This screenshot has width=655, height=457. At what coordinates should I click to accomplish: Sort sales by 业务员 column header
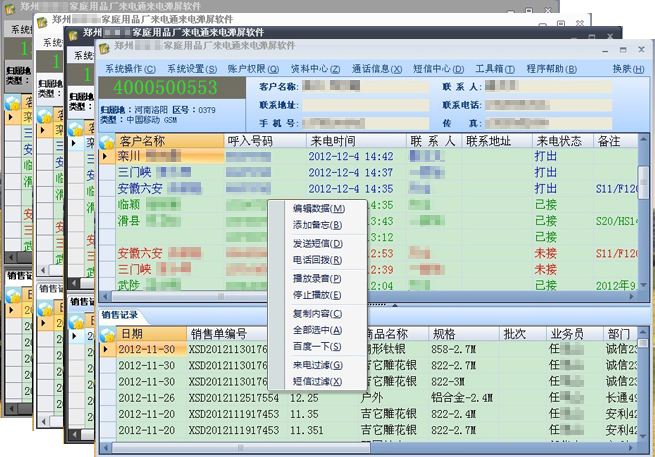tap(575, 334)
